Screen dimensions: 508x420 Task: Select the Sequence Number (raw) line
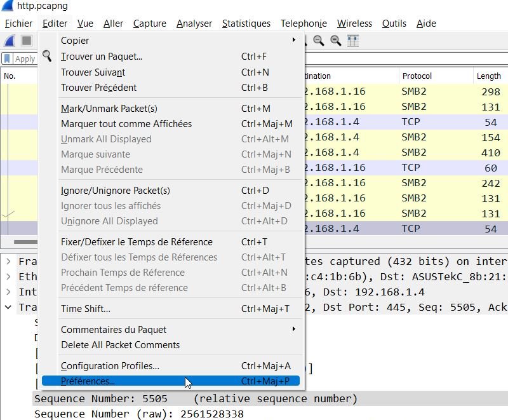(138, 414)
